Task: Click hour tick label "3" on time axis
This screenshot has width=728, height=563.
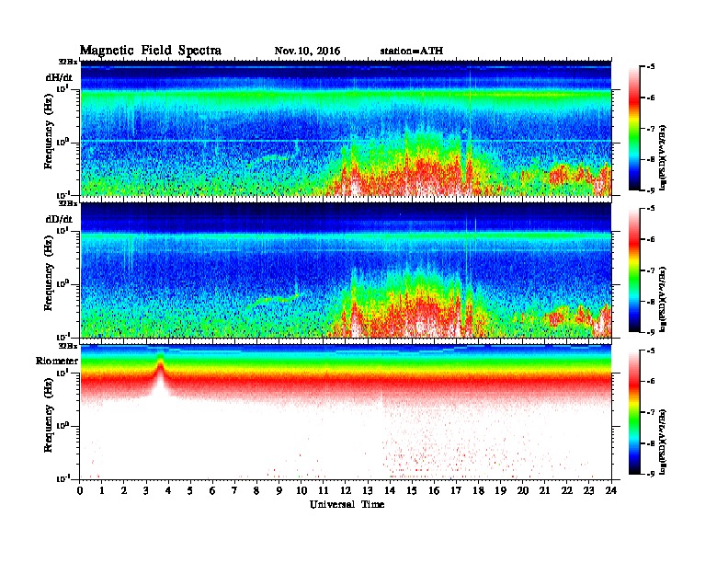Action: point(146,490)
